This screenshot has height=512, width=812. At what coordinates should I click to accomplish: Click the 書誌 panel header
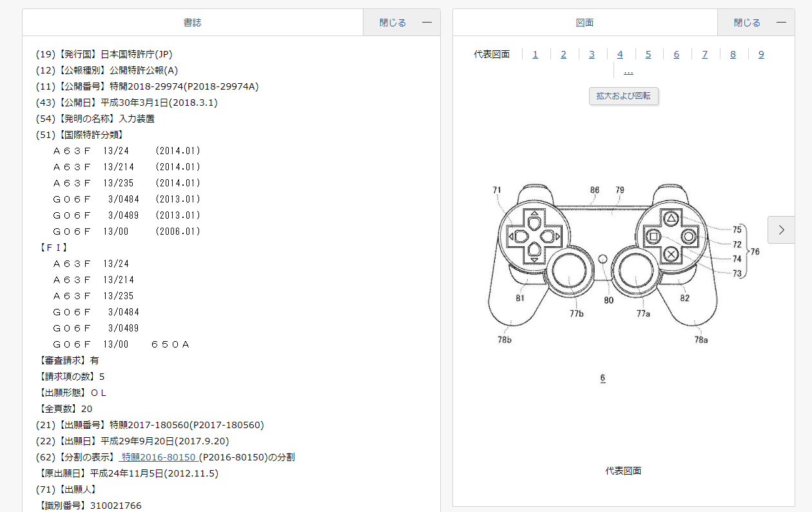tap(193, 23)
